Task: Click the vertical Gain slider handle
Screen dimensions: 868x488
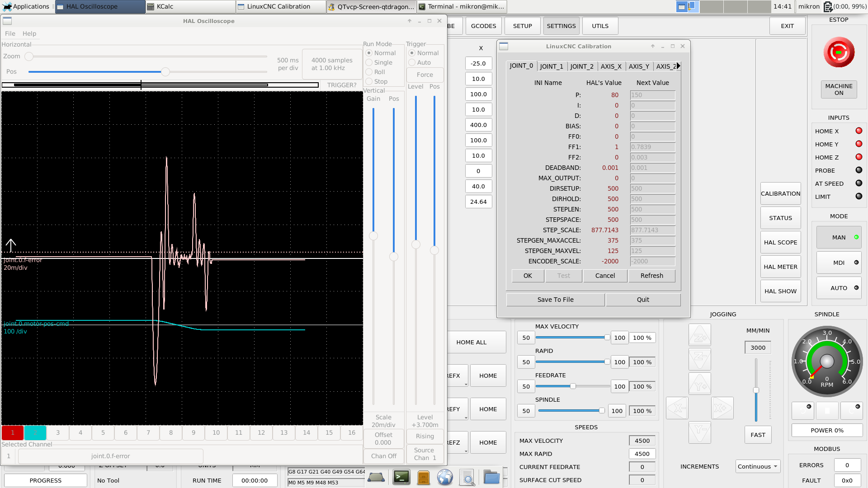Action: coord(373,236)
